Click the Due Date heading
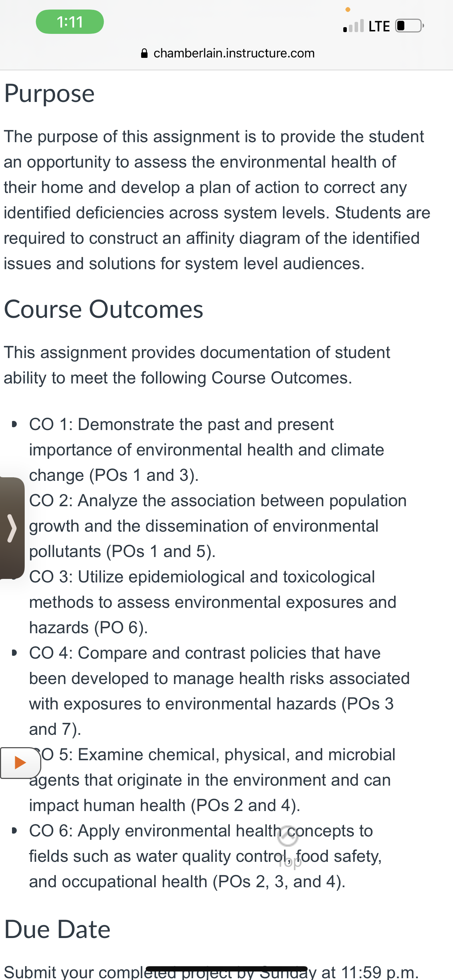Viewport: 453px width, 980px height. tap(57, 929)
